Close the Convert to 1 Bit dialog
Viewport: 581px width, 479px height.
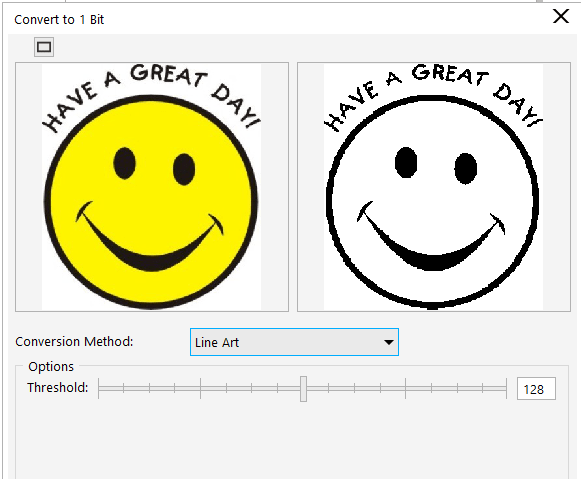coord(561,16)
